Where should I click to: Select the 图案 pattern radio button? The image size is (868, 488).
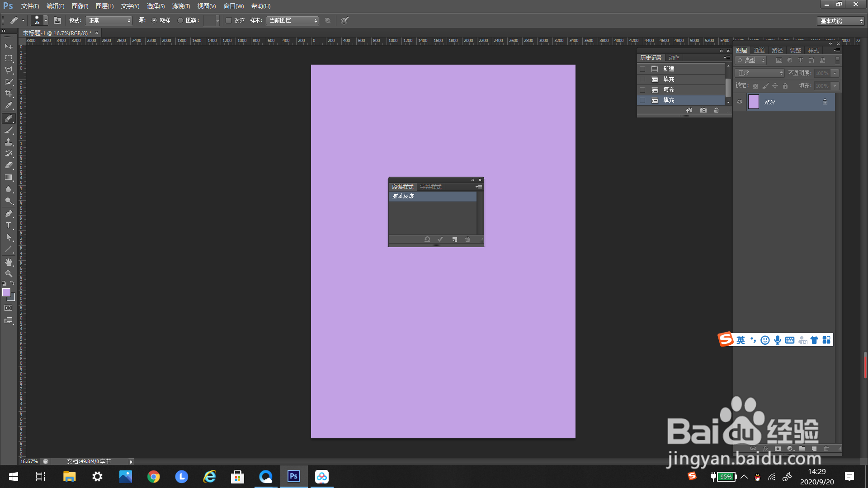pyautogui.click(x=180, y=20)
